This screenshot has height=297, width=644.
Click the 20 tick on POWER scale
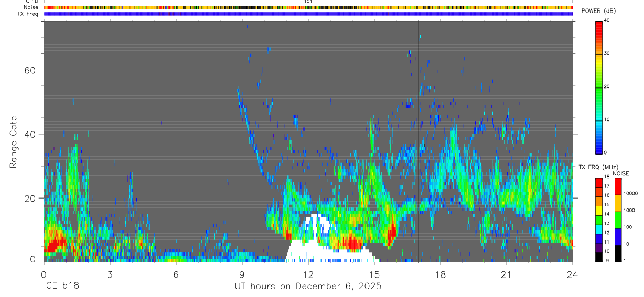[x=607, y=87]
